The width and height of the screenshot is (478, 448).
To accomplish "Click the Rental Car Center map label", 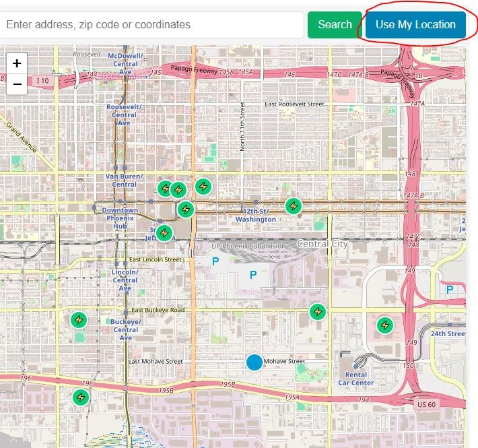I will pyautogui.click(x=355, y=379).
